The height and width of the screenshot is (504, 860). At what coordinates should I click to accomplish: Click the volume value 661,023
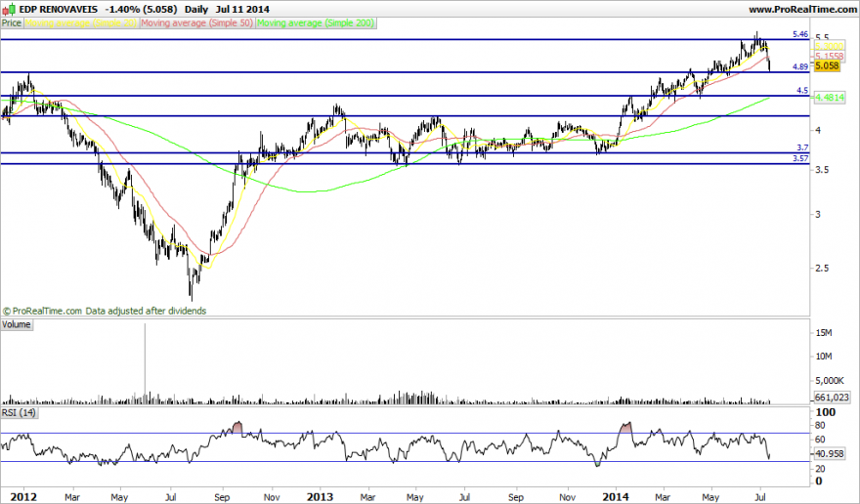point(832,398)
